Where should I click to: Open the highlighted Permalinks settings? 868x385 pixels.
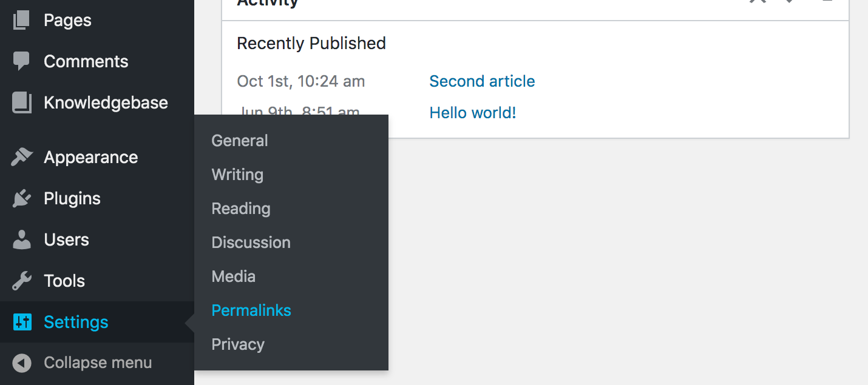(x=251, y=310)
